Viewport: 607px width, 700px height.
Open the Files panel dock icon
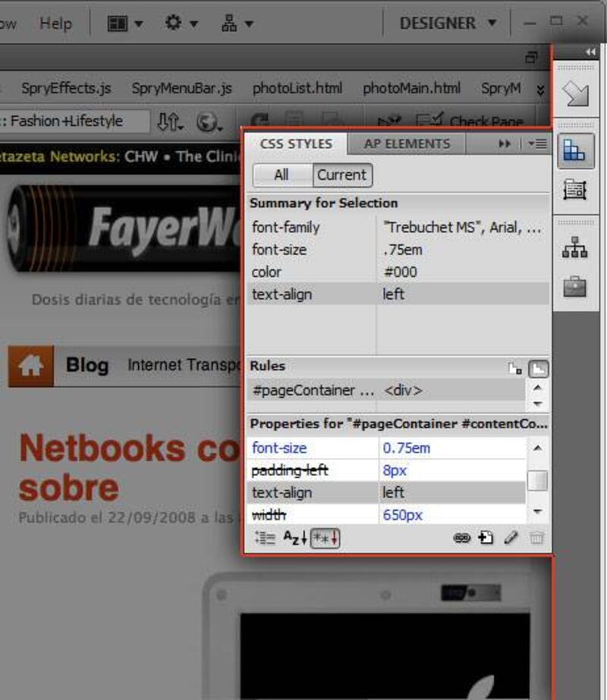pos(574,248)
